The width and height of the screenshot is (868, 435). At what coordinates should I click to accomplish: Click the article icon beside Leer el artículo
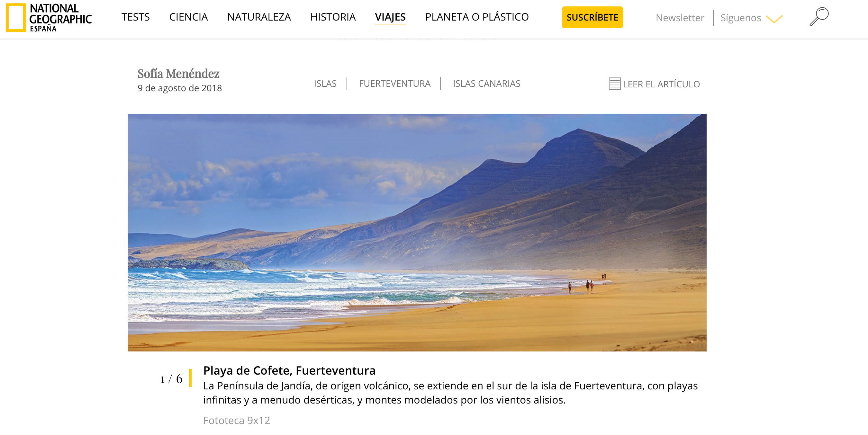[615, 84]
